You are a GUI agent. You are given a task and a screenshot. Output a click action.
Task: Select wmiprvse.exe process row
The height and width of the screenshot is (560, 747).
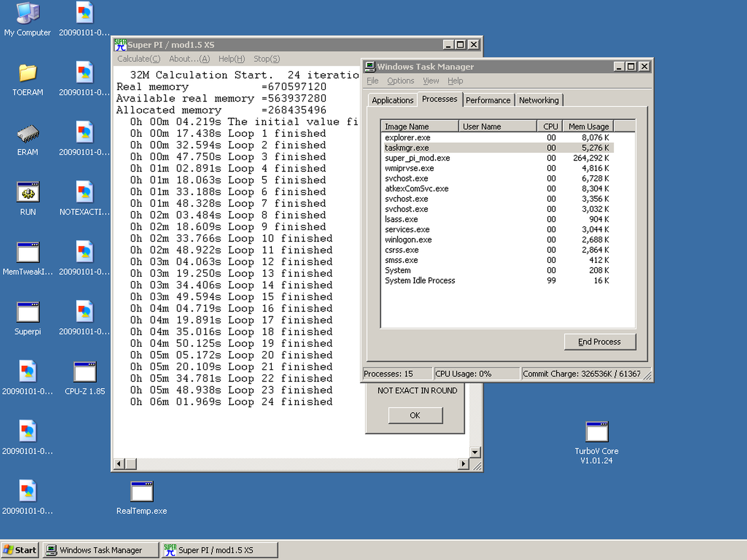click(x=498, y=168)
